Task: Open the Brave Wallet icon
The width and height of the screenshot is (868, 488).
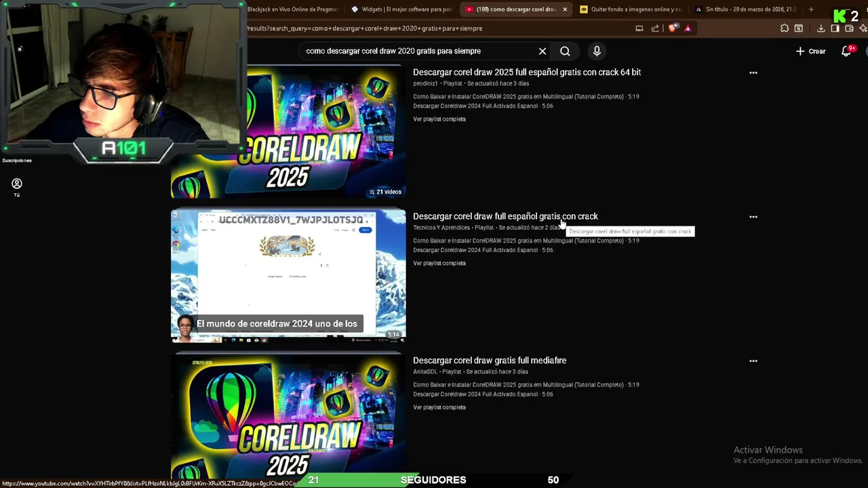Action: (849, 28)
